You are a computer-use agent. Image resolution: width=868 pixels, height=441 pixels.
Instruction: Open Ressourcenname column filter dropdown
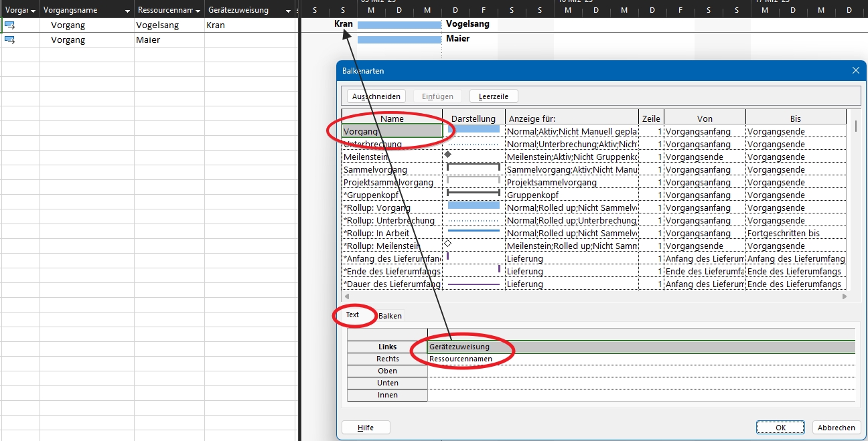tap(198, 11)
